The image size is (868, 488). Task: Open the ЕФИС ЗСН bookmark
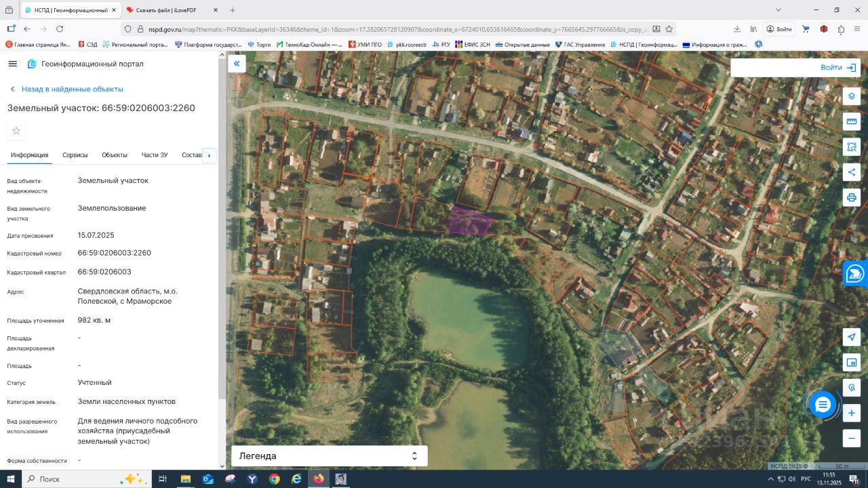tap(473, 45)
